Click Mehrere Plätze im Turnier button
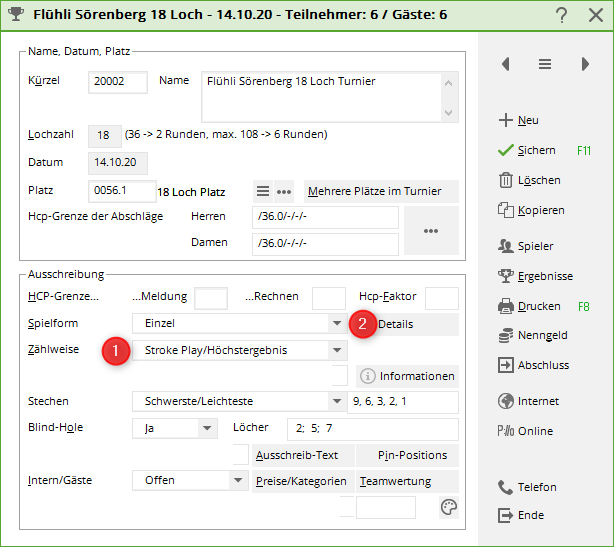The width and height of the screenshot is (614, 547). pyautogui.click(x=381, y=192)
